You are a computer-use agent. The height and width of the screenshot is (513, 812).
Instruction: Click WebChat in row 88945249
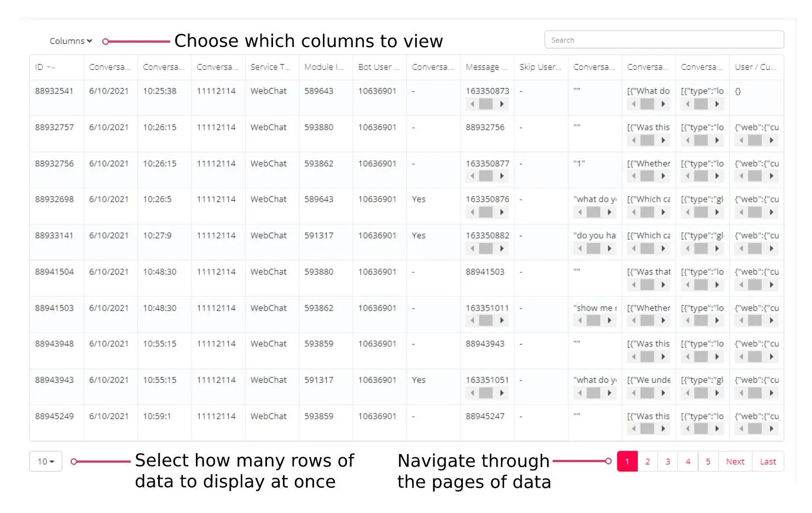268,416
